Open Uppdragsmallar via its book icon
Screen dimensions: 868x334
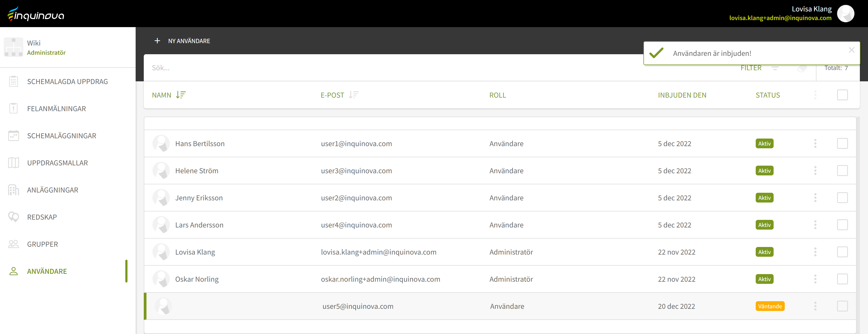14,163
